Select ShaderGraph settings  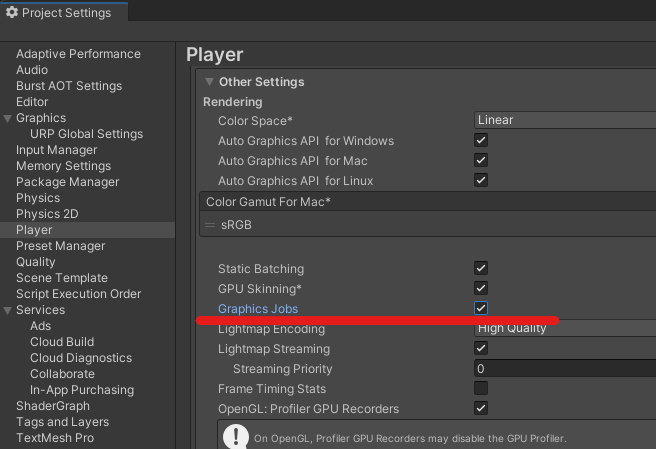(x=53, y=406)
